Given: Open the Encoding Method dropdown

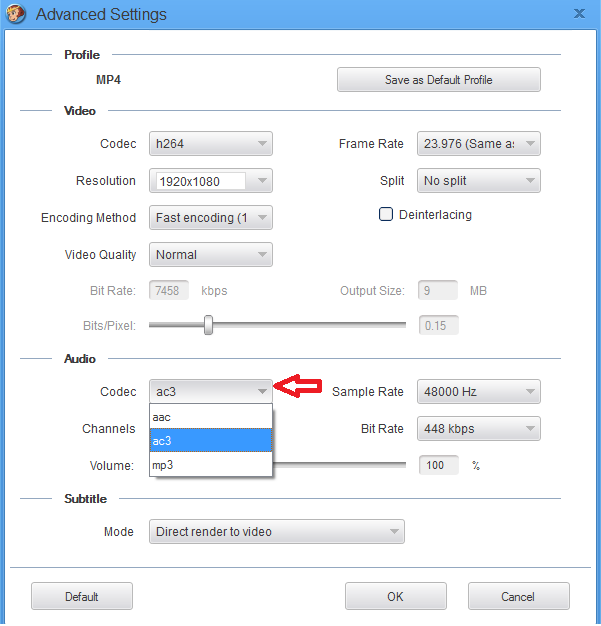Looking at the screenshot, I should coord(211,218).
